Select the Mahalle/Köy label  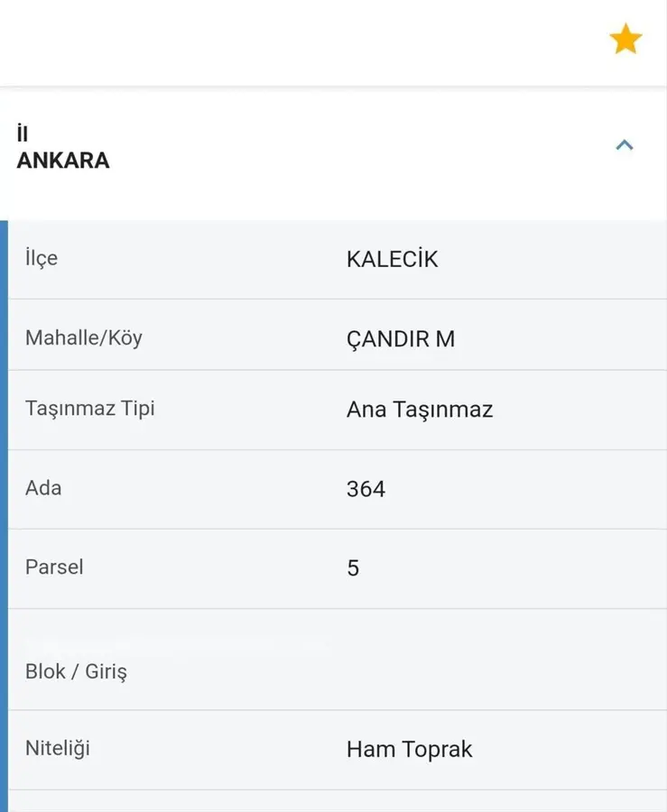(x=84, y=338)
